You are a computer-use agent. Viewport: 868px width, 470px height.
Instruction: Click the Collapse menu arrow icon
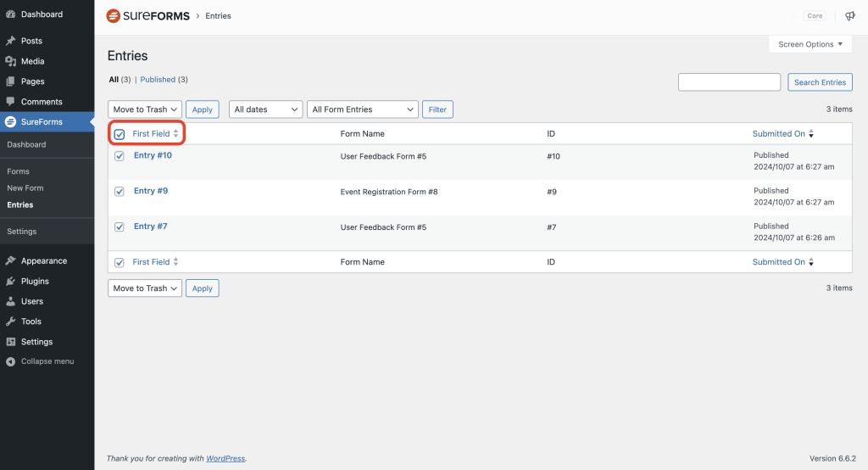pyautogui.click(x=10, y=361)
